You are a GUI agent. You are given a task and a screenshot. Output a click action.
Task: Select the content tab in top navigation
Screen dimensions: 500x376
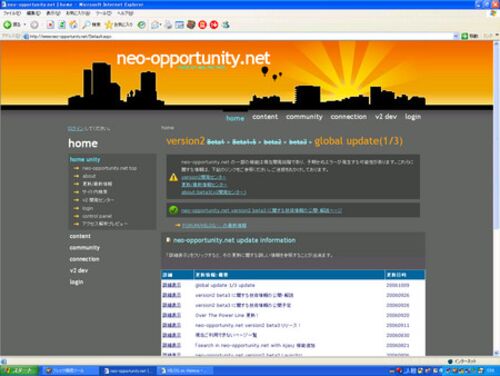pyautogui.click(x=265, y=117)
